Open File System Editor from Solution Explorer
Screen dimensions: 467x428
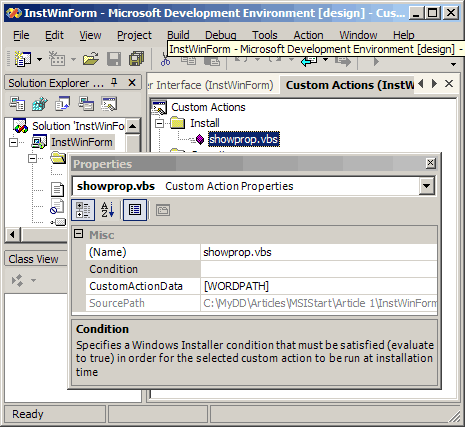click(x=17, y=104)
